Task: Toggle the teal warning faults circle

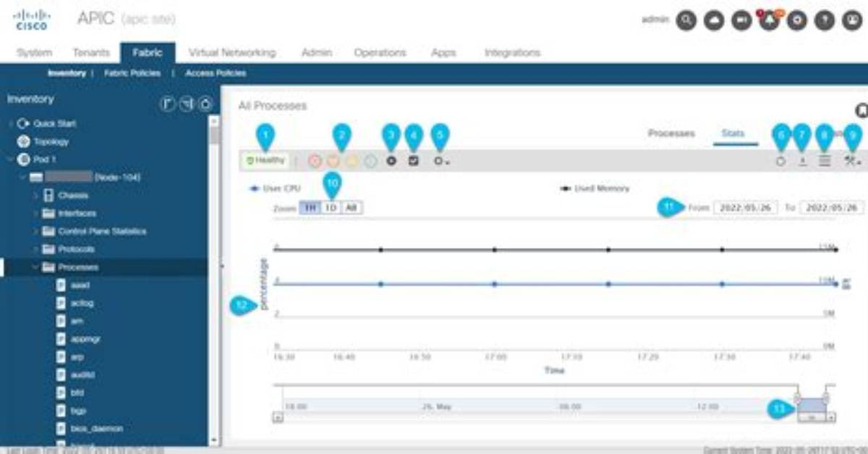Action: tap(370, 160)
